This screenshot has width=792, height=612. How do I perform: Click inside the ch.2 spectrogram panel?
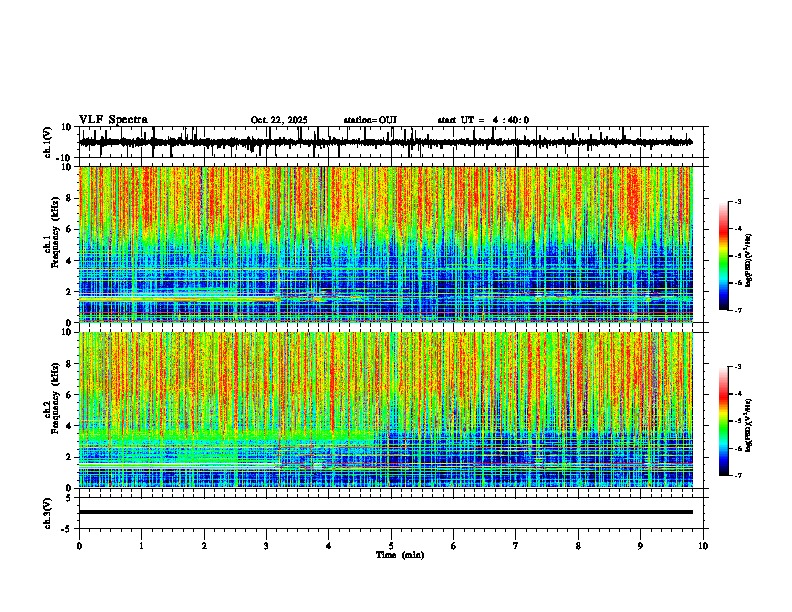coord(385,410)
